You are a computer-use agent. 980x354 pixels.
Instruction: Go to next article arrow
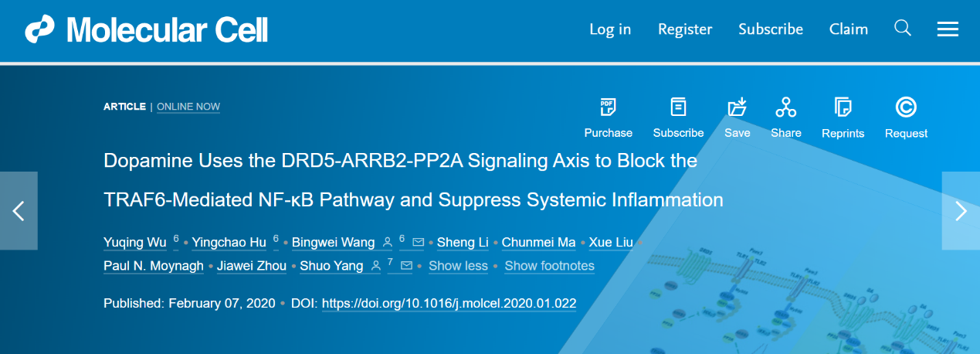point(961,211)
